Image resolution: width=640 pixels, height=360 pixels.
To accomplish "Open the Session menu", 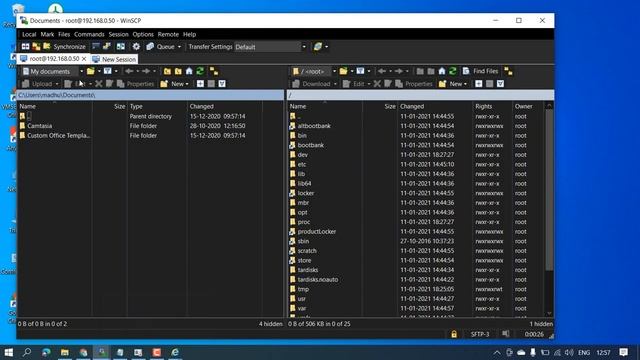I will click(118, 34).
